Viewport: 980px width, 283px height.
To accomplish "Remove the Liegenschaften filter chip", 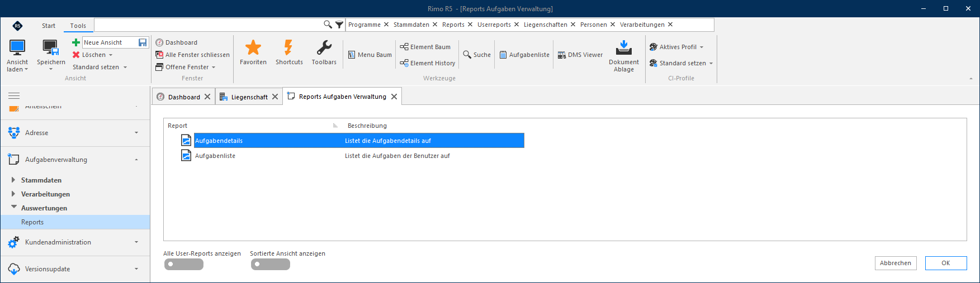I will [x=573, y=25].
